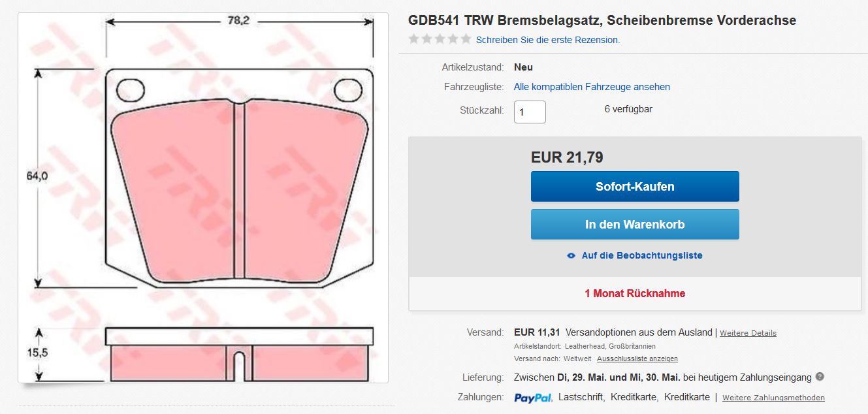Click the EUR 21,79 price
The height and width of the screenshot is (414, 868).
click(567, 157)
